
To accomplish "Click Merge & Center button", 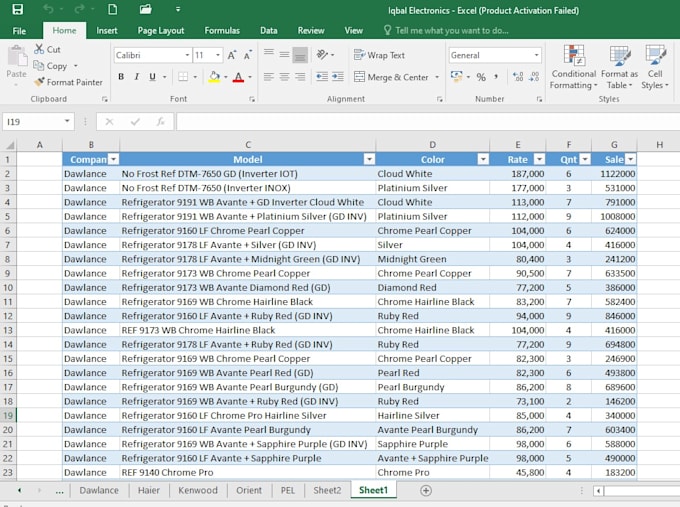I will click(391, 77).
